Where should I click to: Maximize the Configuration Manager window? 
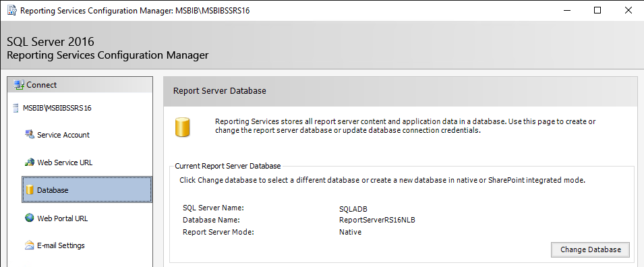tap(597, 10)
